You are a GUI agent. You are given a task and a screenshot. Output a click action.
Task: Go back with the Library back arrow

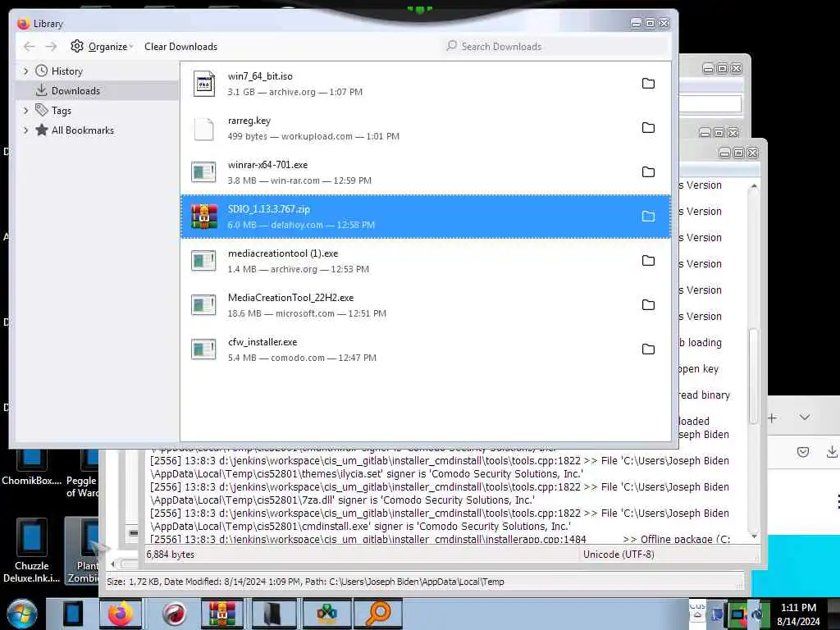[30, 47]
